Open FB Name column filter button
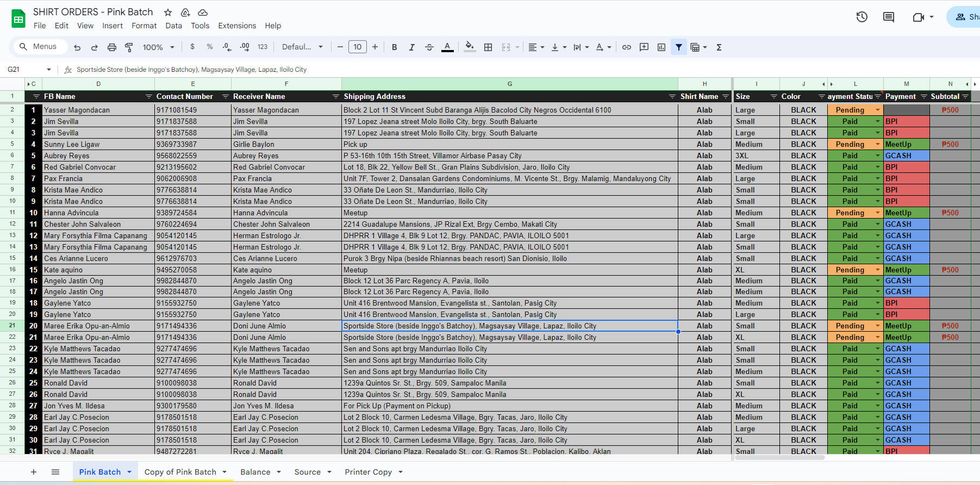 tap(149, 97)
